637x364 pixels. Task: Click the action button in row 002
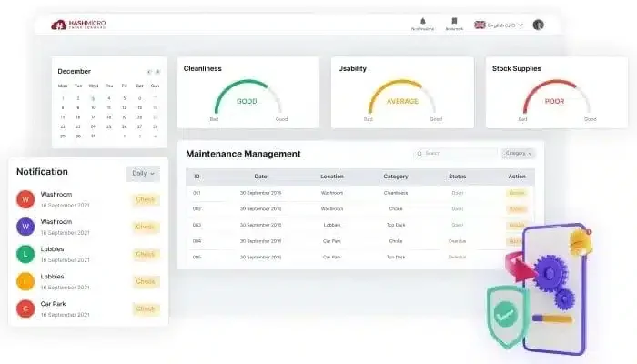pos(517,208)
